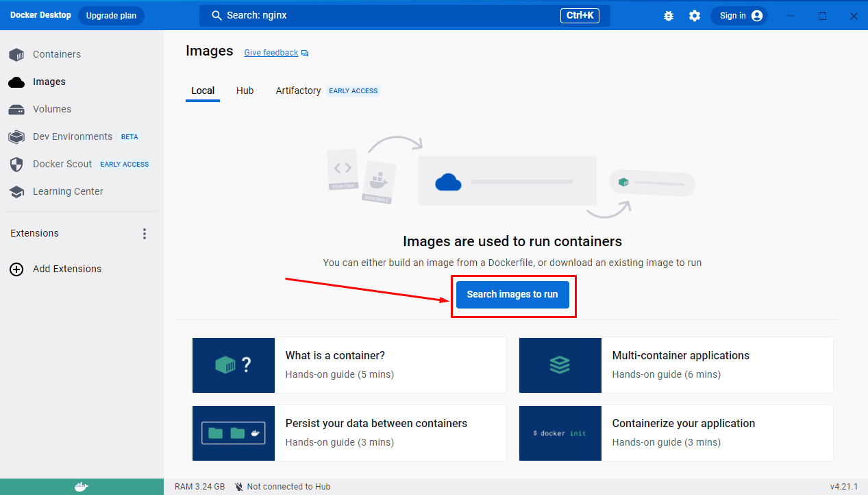Click the Dev Environments BETA badge

129,137
